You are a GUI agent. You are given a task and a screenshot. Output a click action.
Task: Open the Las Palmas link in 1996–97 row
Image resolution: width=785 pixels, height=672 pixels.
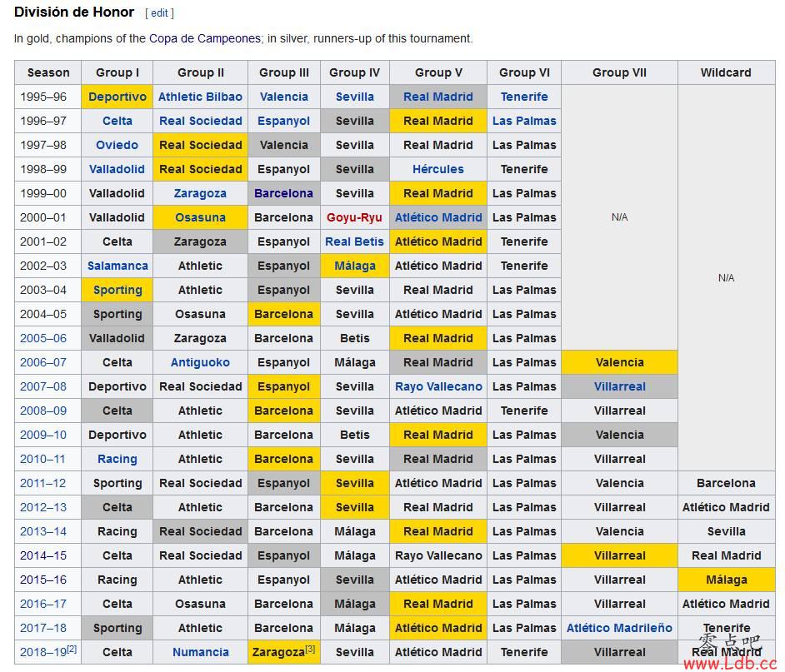click(524, 121)
